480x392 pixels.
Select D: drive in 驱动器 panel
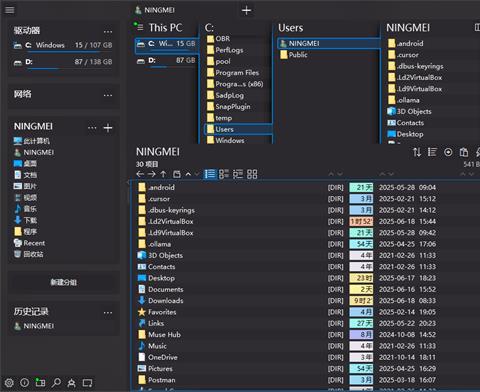coord(63,62)
